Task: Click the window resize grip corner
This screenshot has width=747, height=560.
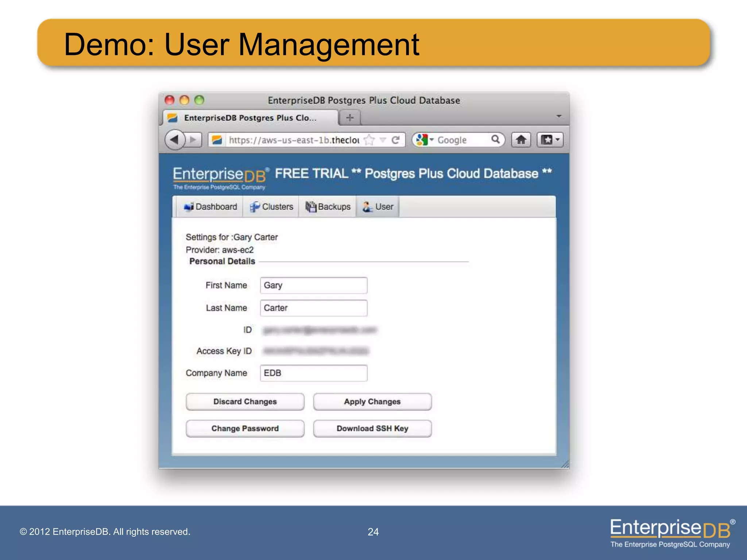Action: pos(565,464)
